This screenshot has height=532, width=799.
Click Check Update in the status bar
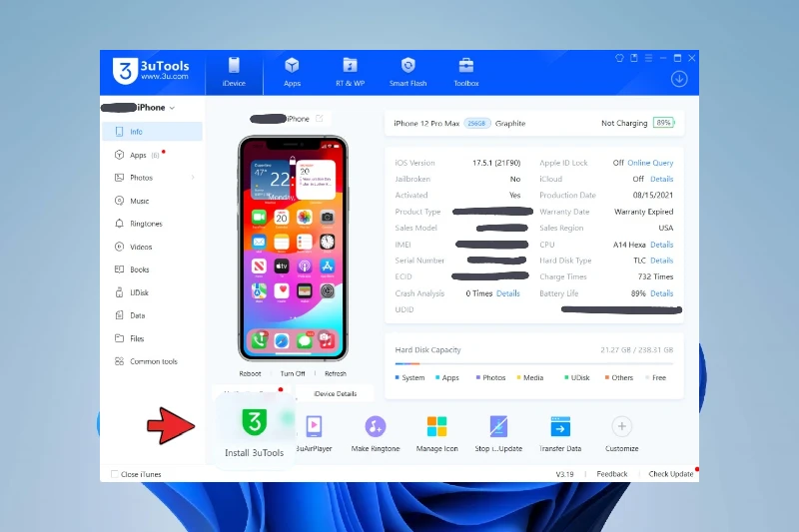[670, 474]
